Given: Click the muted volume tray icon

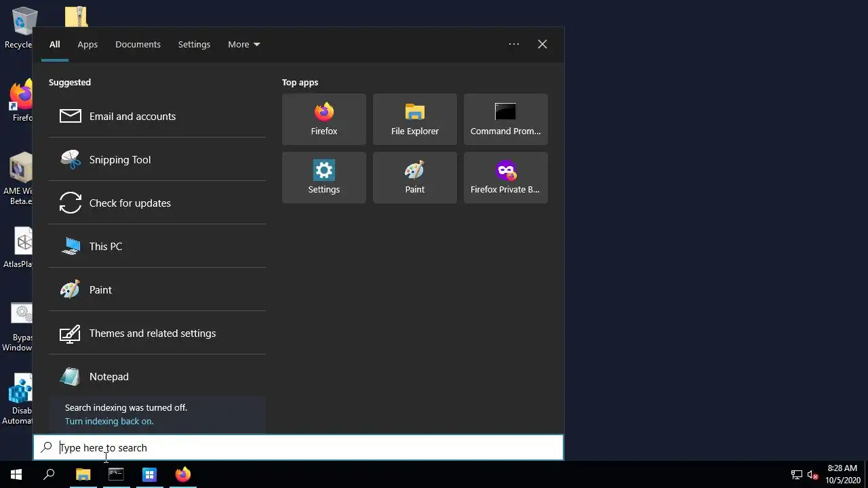Looking at the screenshot, I should click(813, 475).
